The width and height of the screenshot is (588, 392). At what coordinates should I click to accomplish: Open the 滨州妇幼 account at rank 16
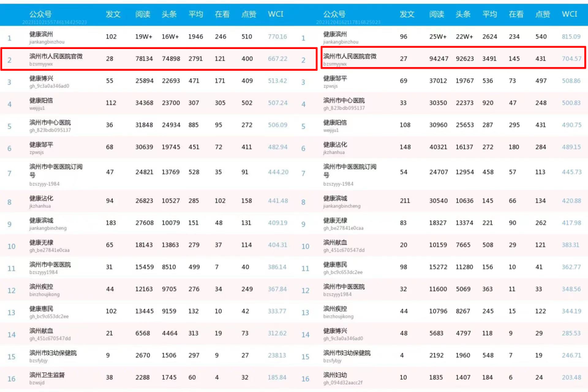(335, 375)
